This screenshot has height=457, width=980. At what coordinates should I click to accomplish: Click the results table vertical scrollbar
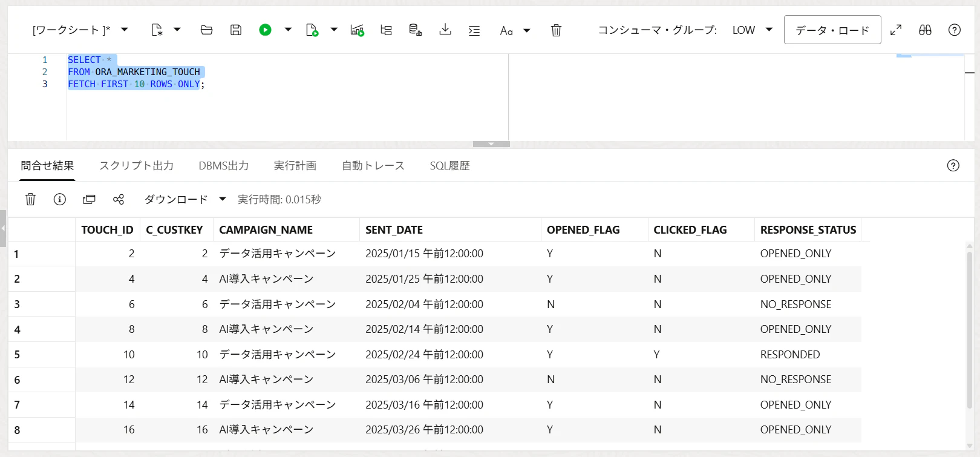tap(969, 330)
